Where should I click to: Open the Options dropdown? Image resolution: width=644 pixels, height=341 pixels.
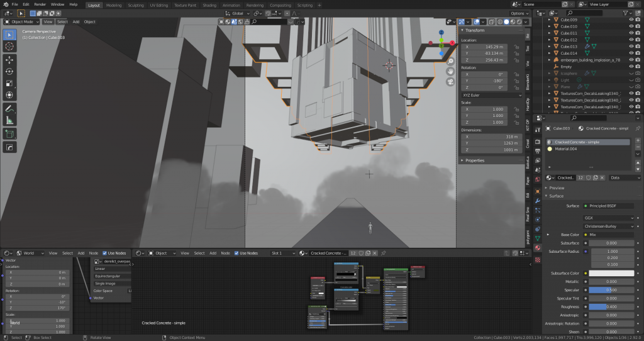(x=519, y=14)
